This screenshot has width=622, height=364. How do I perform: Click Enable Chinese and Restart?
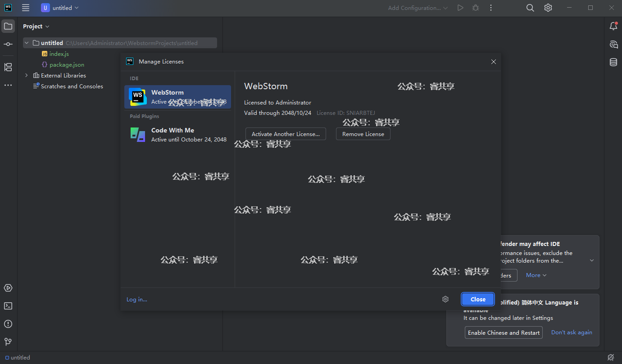pos(504,332)
